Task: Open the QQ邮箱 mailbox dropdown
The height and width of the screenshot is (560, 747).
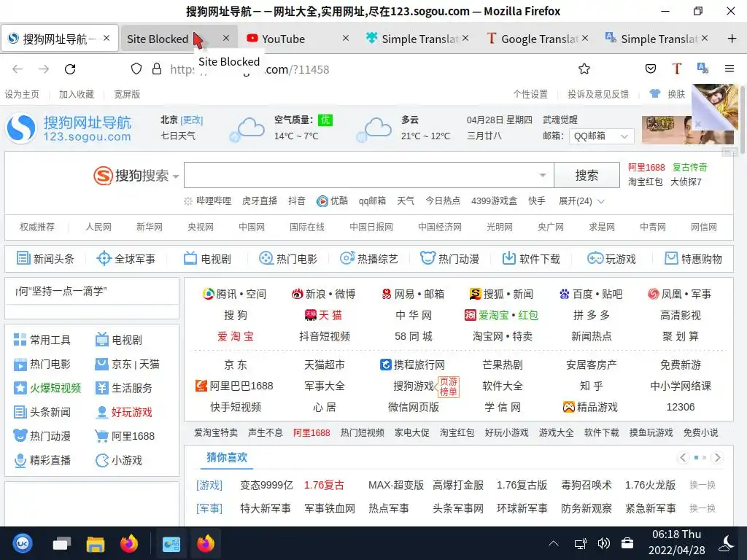Action: pyautogui.click(x=601, y=136)
